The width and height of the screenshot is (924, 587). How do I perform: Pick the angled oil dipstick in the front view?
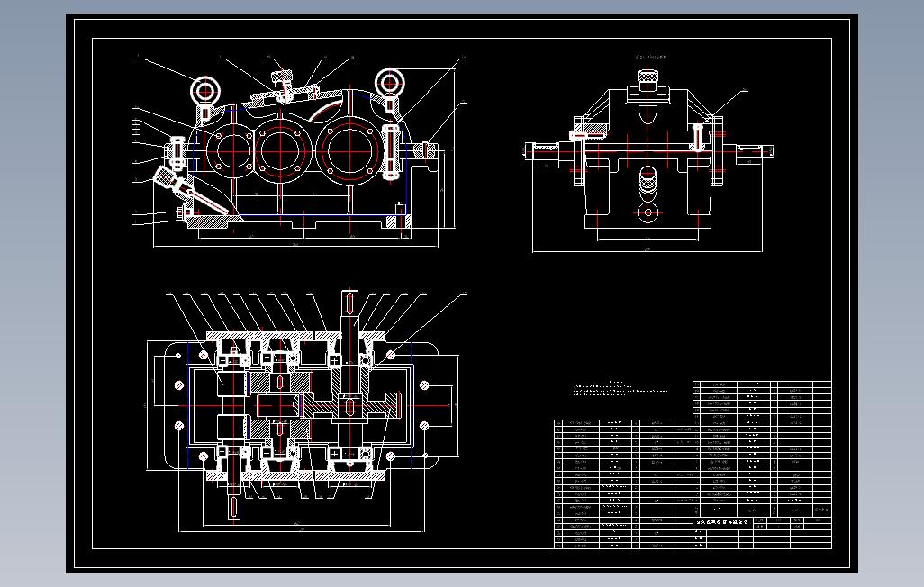click(x=190, y=190)
